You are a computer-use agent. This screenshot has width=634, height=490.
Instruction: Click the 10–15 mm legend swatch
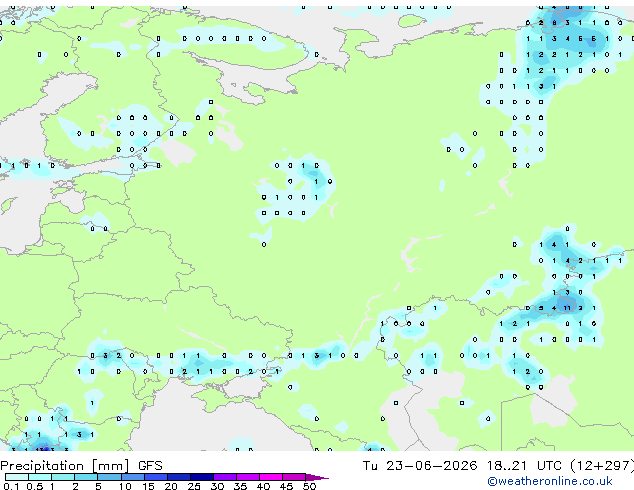coord(133,477)
